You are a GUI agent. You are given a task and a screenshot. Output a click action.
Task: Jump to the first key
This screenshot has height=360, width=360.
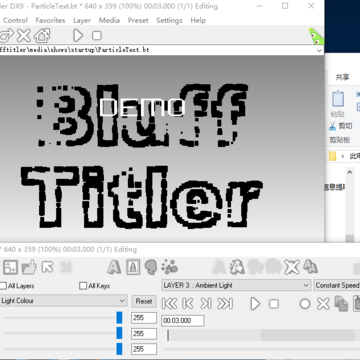170,304
